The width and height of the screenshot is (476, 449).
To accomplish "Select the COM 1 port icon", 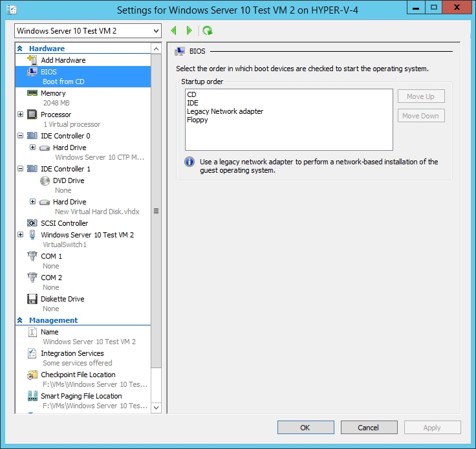I will tap(32, 256).
